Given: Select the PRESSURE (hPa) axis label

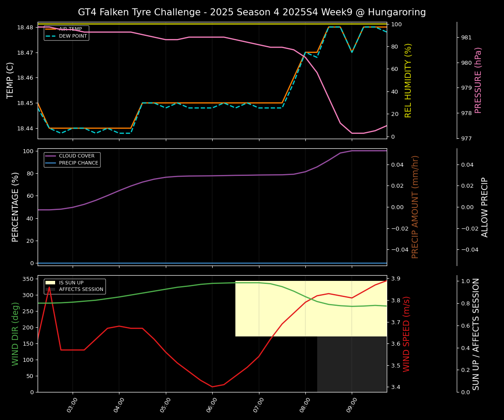Looking at the screenshot, I should point(478,80).
